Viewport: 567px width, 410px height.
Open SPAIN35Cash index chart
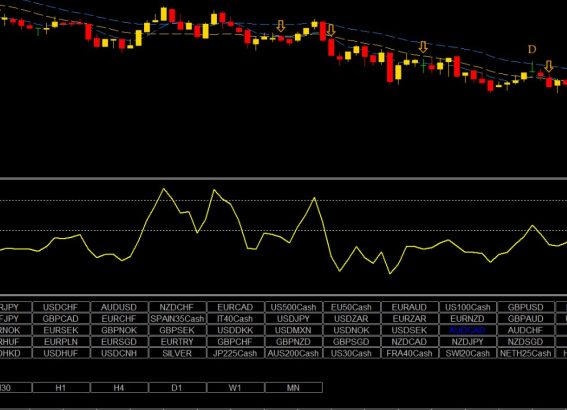[x=177, y=319]
